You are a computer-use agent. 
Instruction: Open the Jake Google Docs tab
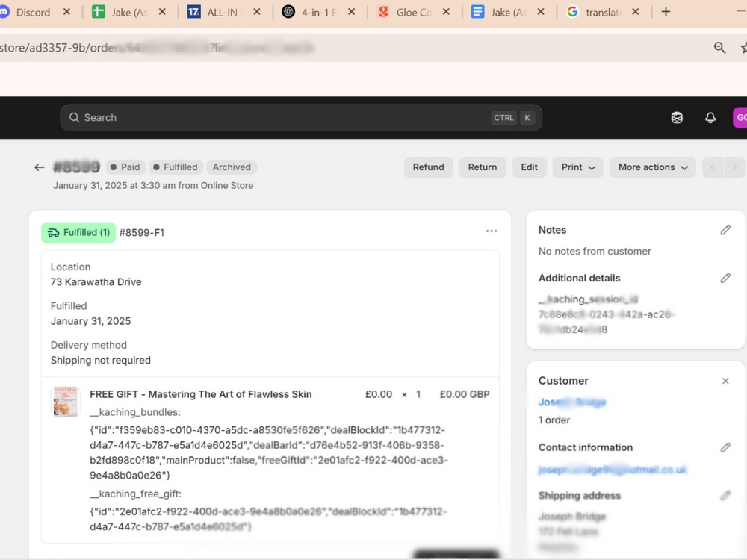coord(508,13)
